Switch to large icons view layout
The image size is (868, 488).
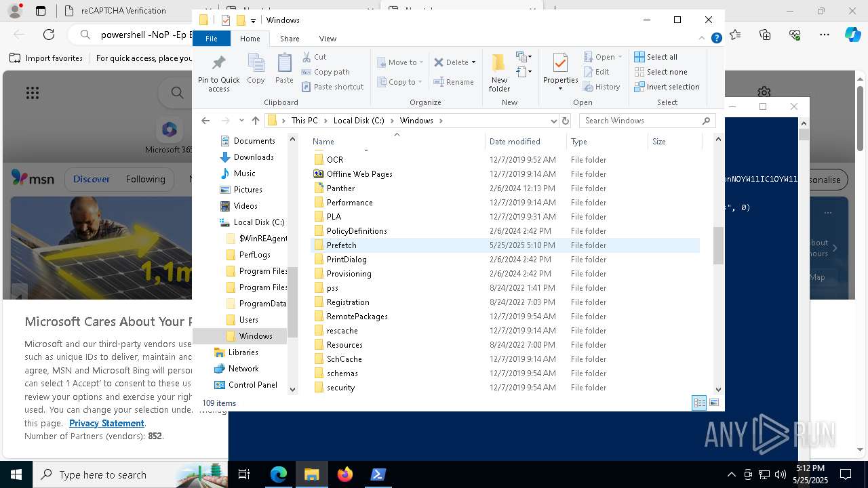(x=714, y=403)
